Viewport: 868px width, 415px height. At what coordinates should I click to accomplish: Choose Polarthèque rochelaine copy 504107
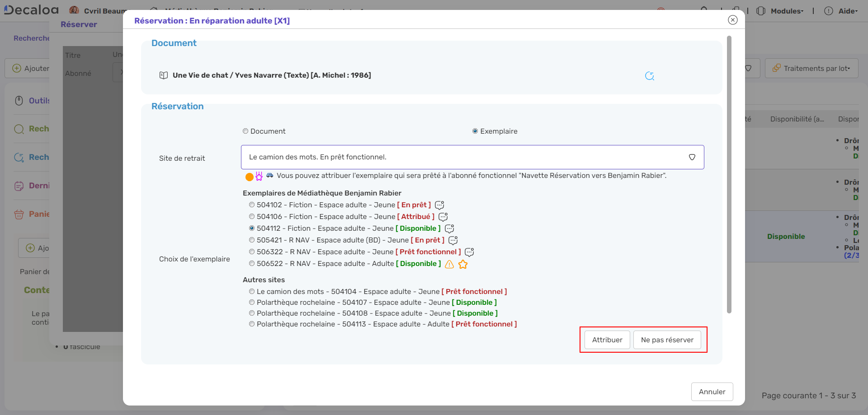(x=252, y=303)
